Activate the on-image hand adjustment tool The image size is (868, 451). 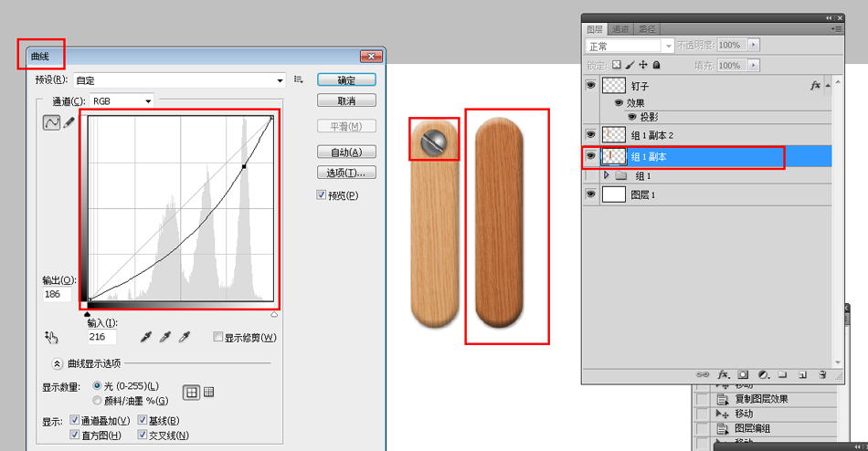pos(51,337)
